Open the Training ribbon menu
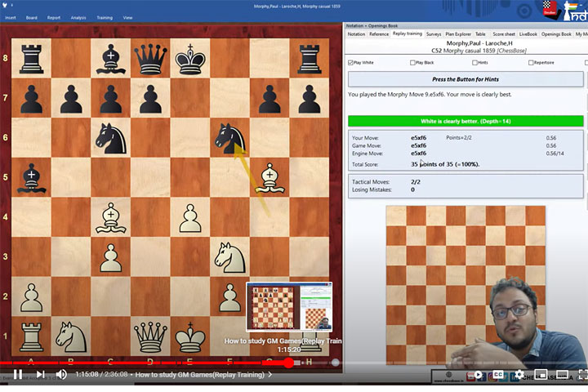Image resolution: width=588 pixels, height=392 pixels. click(104, 16)
